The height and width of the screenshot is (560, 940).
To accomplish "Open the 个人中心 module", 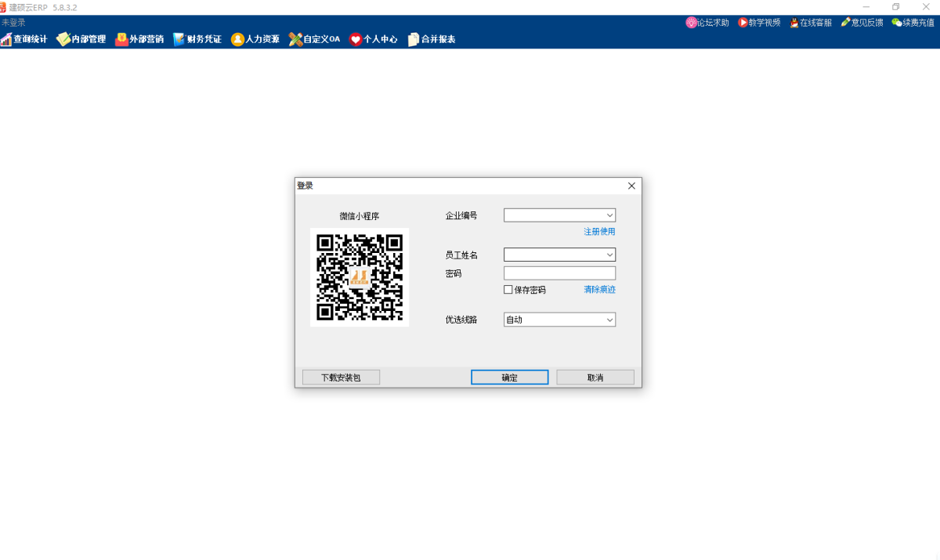I will 374,38.
